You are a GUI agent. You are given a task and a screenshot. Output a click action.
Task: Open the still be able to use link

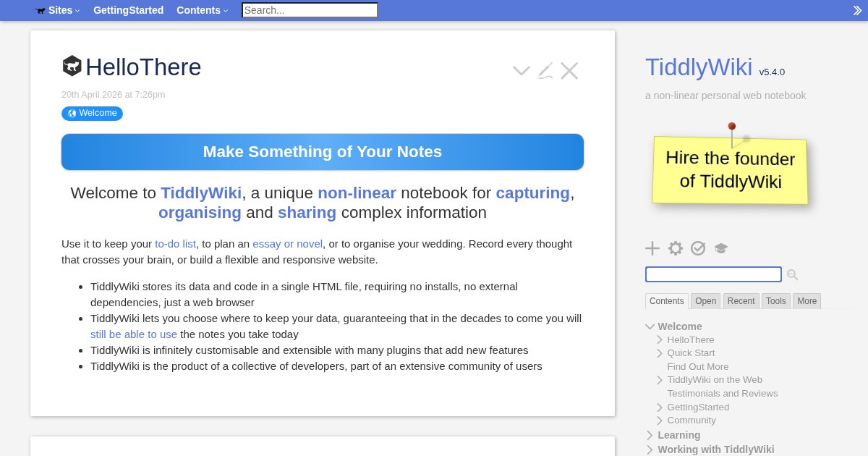(134, 334)
